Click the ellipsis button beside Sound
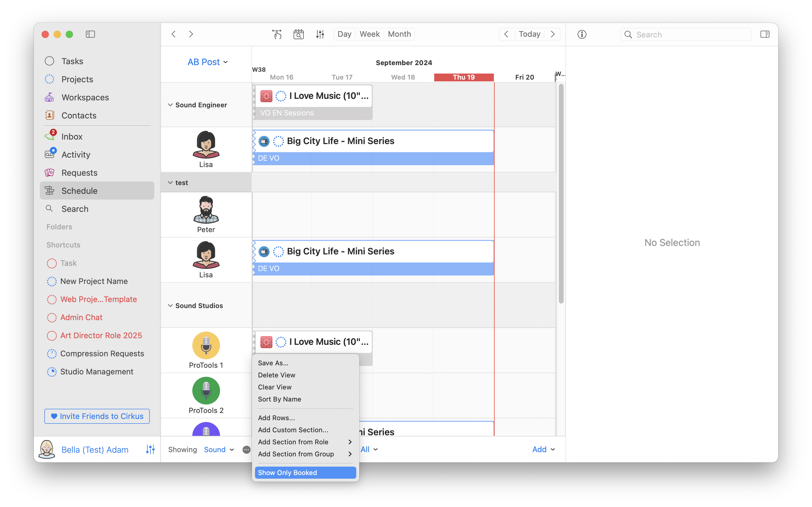812x507 pixels. pyautogui.click(x=246, y=450)
